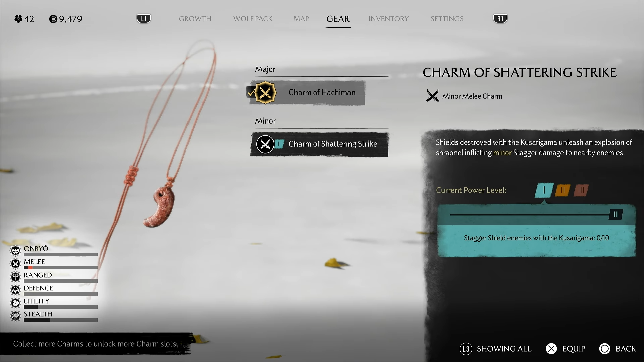Select the Melee stat icon
Screen dimensions: 644x362
tap(15, 263)
